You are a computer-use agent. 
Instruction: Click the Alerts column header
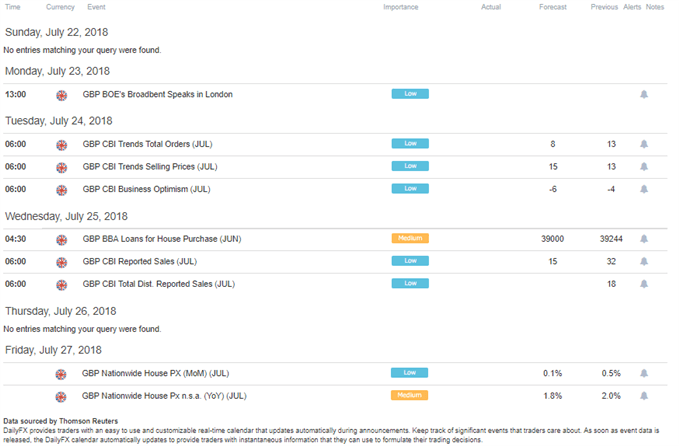pyautogui.click(x=632, y=7)
